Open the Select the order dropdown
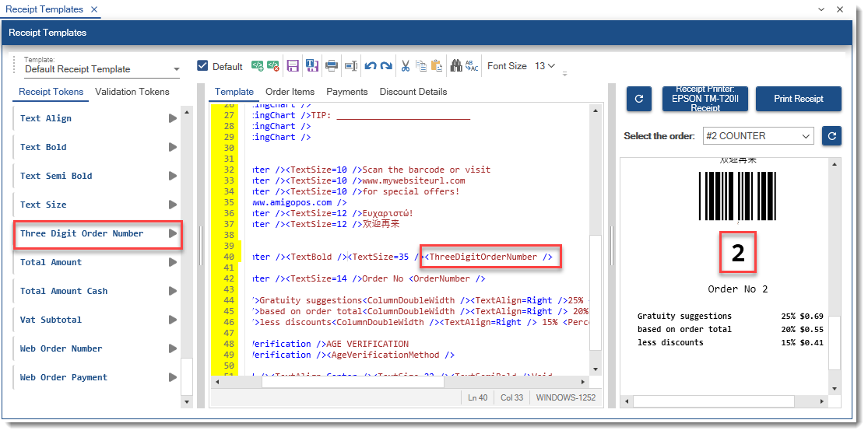 [758, 136]
